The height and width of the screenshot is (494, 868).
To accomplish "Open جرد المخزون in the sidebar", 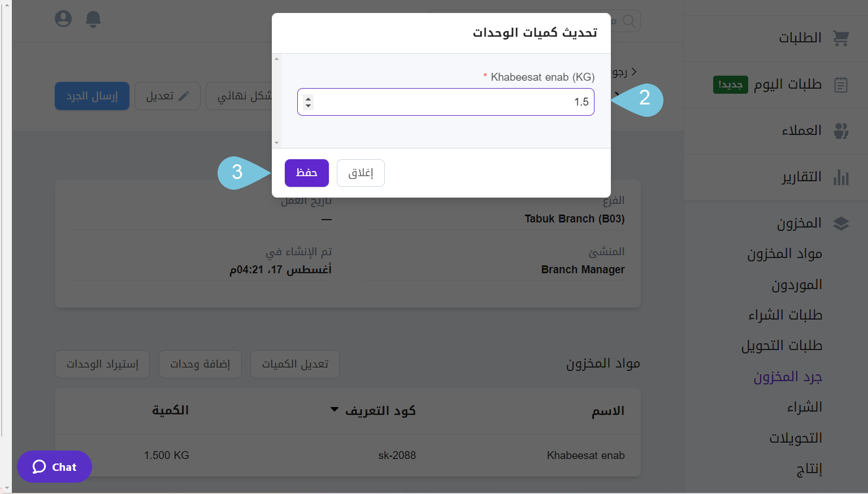I will [787, 377].
